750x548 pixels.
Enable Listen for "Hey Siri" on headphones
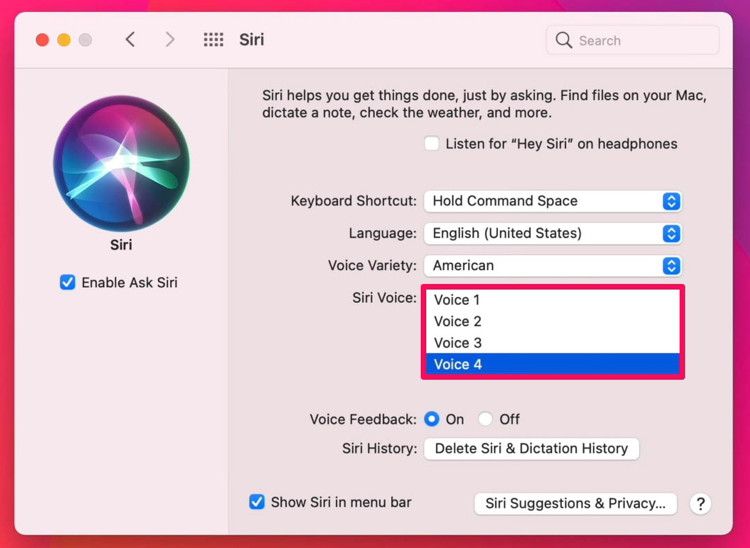pos(431,143)
